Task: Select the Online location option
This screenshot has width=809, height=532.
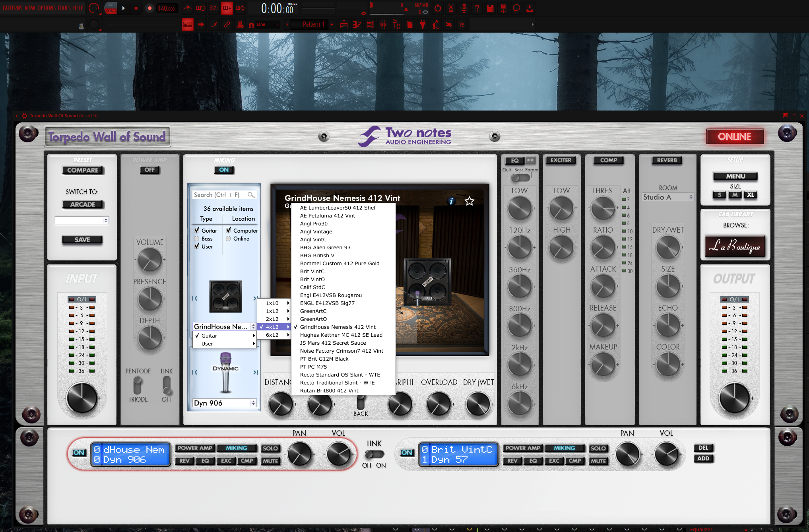Action: click(229, 239)
